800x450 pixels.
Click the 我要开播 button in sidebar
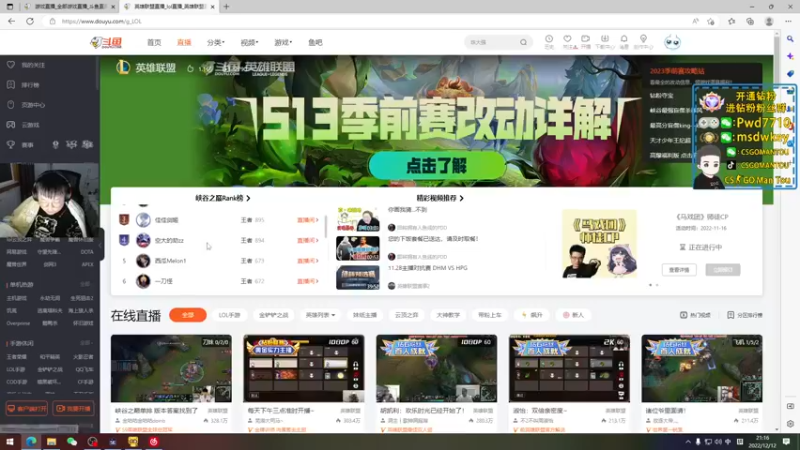tap(73, 409)
